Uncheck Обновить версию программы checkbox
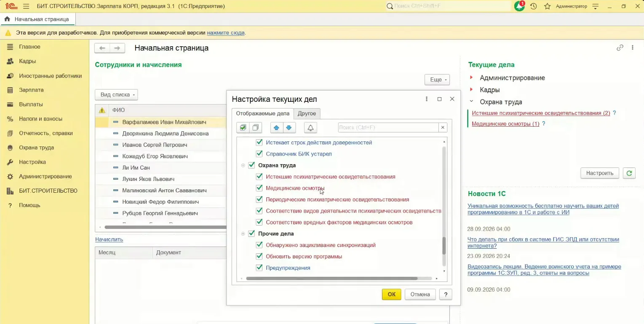The image size is (644, 324). [x=259, y=256]
